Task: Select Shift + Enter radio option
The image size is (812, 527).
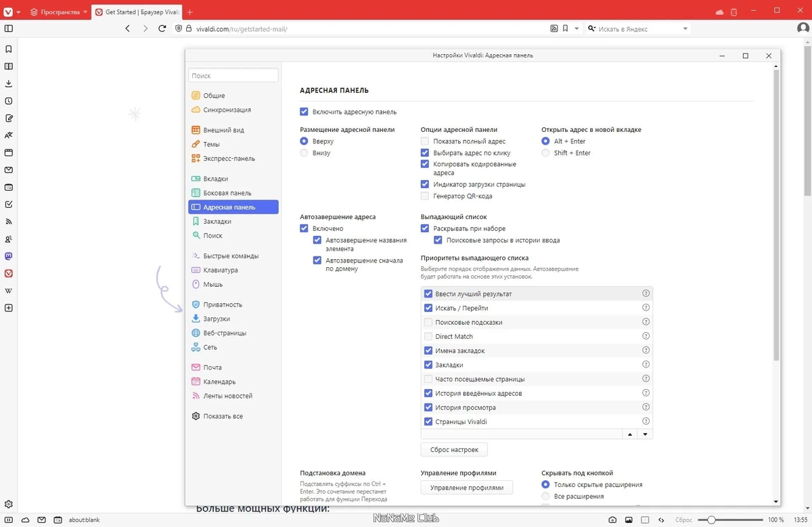Action: 546,153
